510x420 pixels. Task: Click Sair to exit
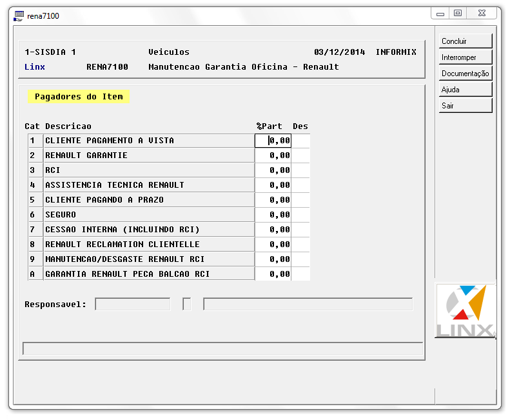click(465, 106)
